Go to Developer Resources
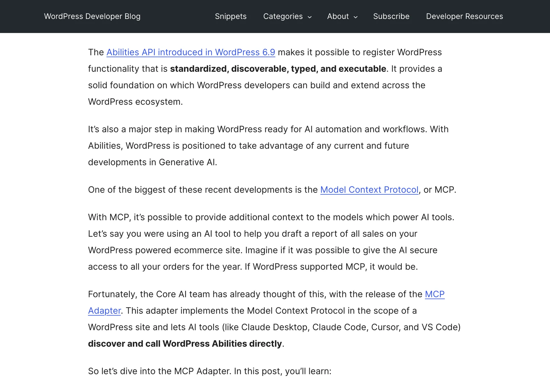The image size is (550, 392). [x=464, y=16]
